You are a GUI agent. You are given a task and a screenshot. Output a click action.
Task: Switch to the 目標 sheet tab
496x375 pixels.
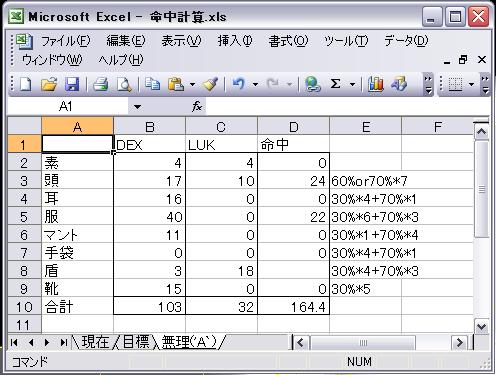click(x=136, y=342)
